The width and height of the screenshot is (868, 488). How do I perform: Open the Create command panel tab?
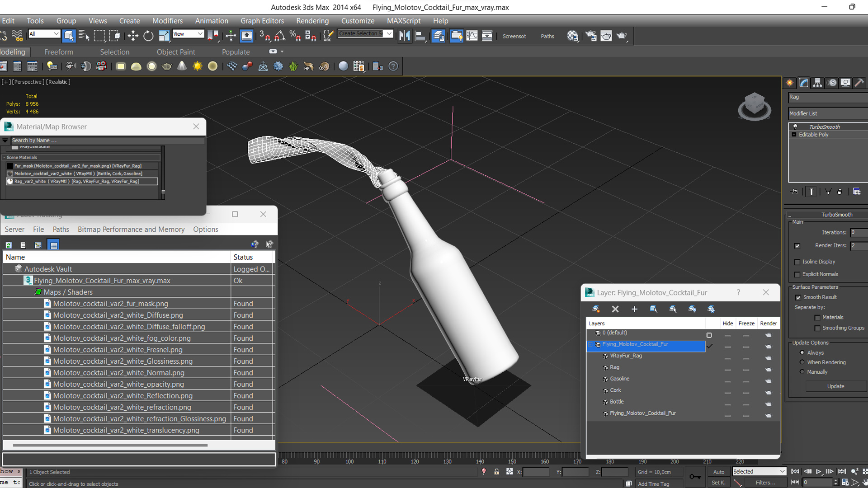click(790, 83)
